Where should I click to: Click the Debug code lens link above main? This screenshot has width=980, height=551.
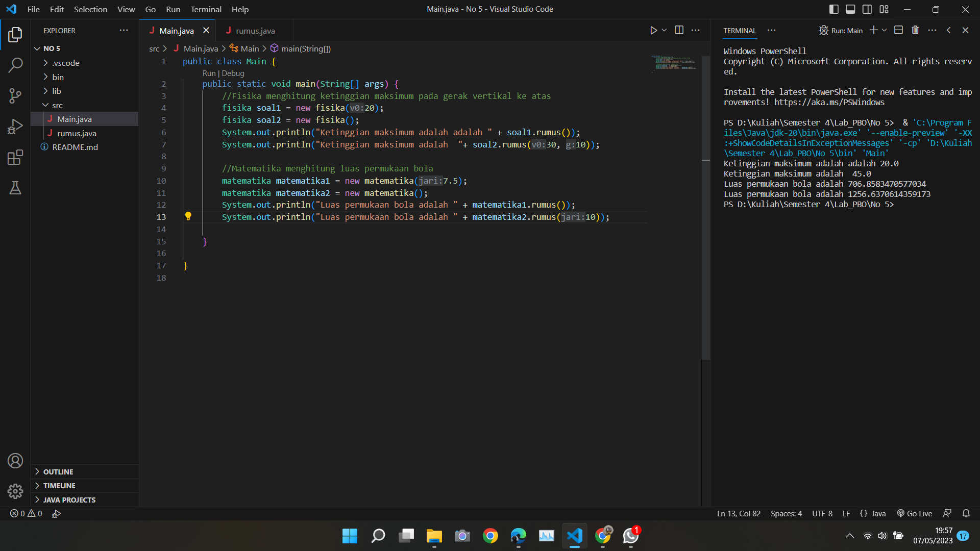[234, 73]
